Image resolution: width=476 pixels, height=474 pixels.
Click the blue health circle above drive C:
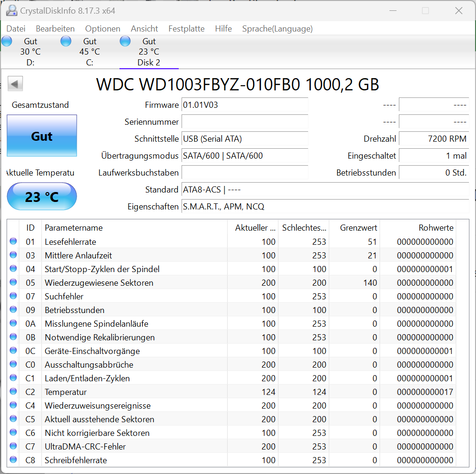[66, 41]
